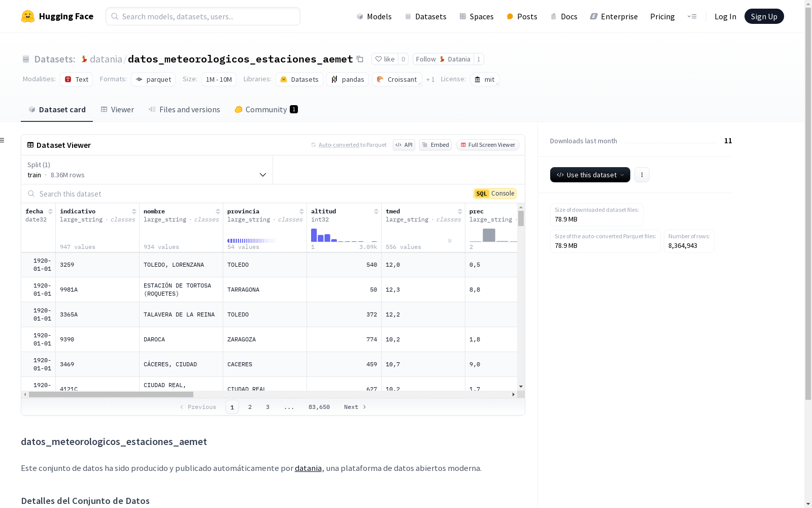The image size is (812, 508).
Task: Open the Auto-converted to Parquet link
Action: tap(339, 145)
